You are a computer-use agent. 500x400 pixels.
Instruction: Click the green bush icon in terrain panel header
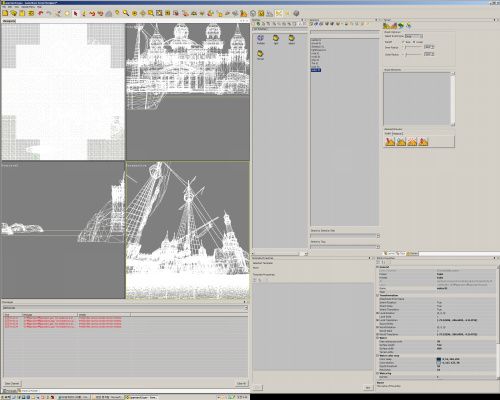coord(401,25)
